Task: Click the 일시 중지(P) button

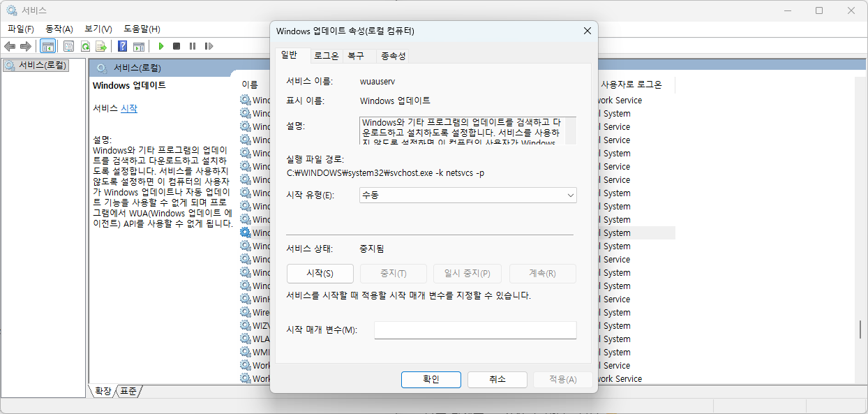Action: [467, 273]
